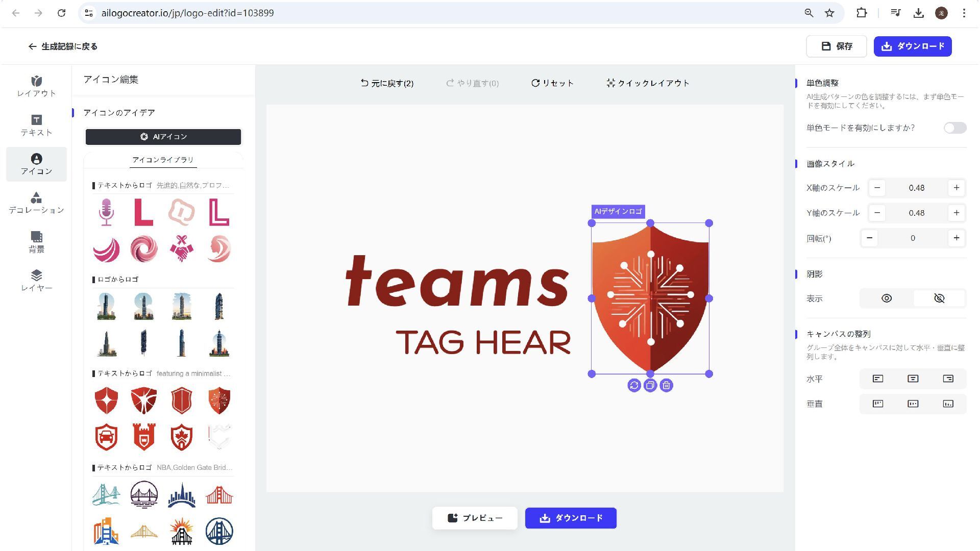
Task: Click top-right ダウンロード button
Action: [x=913, y=46]
